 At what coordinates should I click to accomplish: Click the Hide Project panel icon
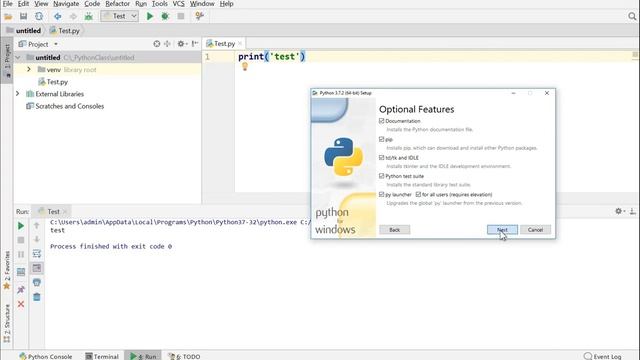tap(195, 44)
